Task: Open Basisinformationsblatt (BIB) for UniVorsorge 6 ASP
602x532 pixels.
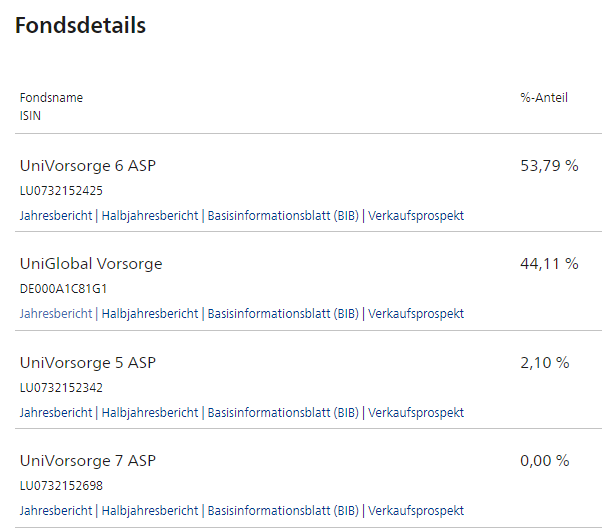Action: click(x=283, y=216)
